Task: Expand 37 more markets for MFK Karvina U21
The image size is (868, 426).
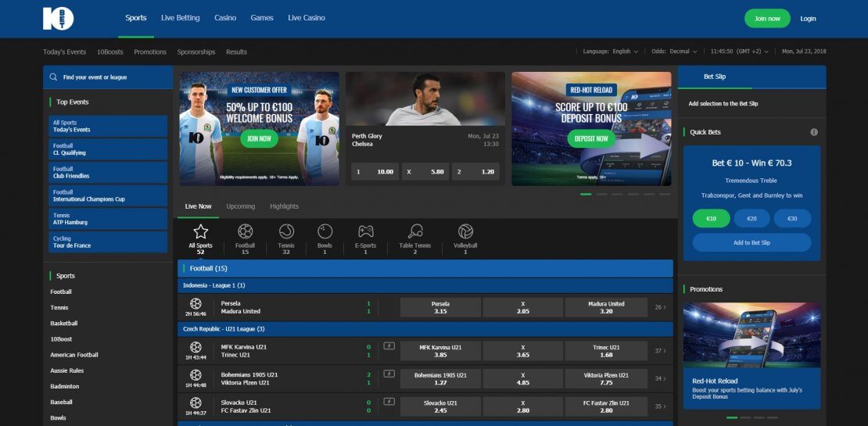Action: pos(660,351)
